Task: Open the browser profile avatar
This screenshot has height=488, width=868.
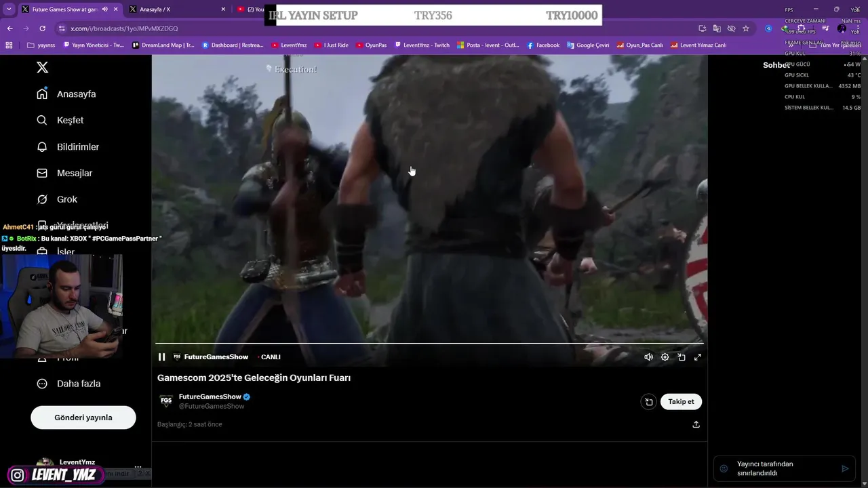Action: point(842,28)
